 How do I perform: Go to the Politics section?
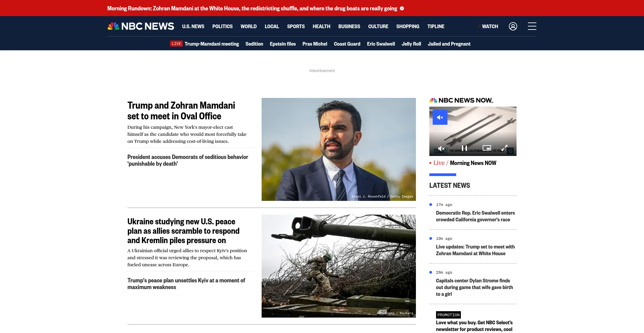tap(222, 26)
